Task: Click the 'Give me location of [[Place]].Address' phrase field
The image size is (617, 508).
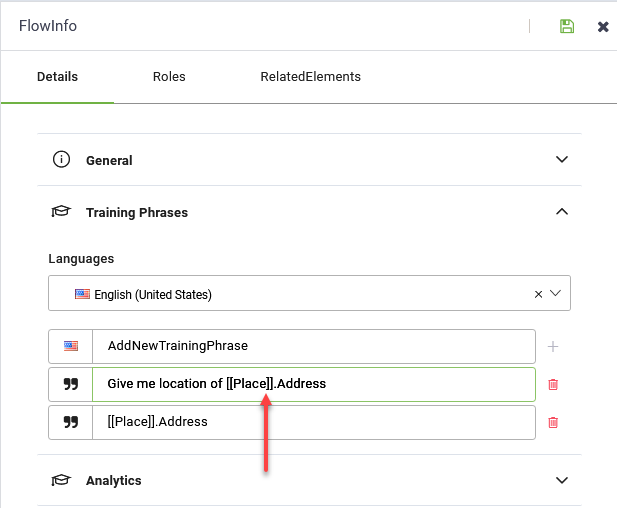Action: point(314,384)
